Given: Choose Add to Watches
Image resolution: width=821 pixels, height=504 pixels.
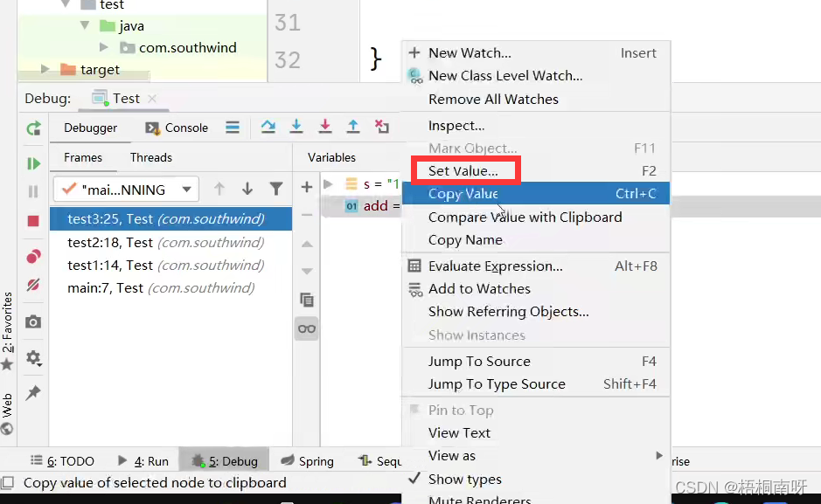Looking at the screenshot, I should pyautogui.click(x=536, y=288).
